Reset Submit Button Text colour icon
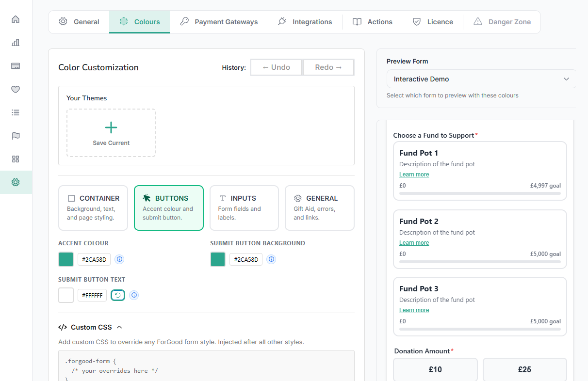The width and height of the screenshot is (588, 381). point(118,295)
